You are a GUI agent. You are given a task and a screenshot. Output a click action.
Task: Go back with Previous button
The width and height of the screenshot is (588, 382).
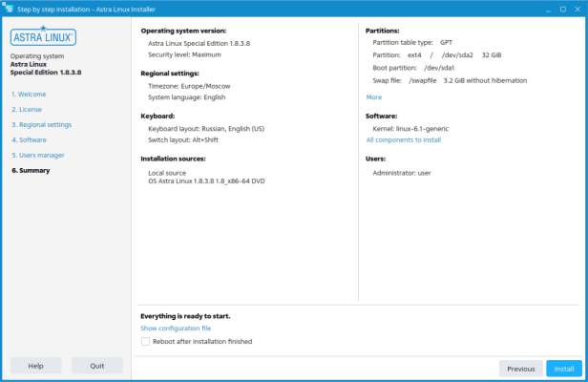[x=521, y=369]
